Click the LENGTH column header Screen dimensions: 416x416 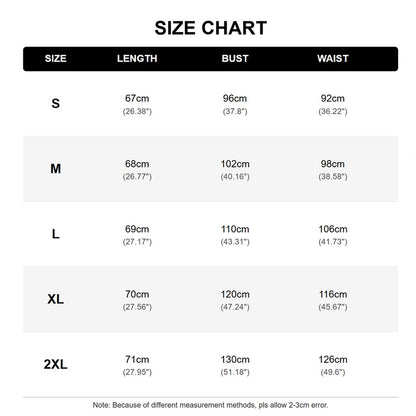(137, 59)
